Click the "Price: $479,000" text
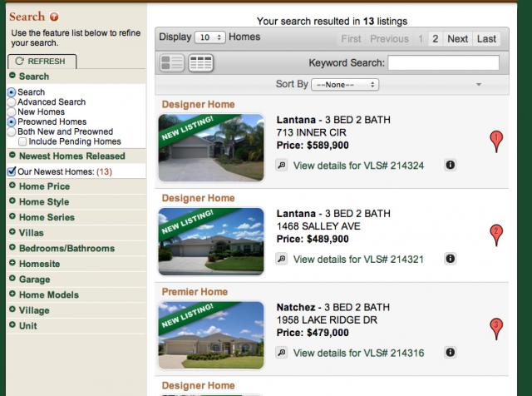 (313, 333)
